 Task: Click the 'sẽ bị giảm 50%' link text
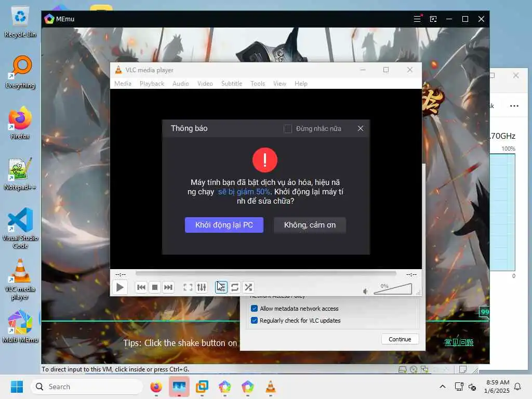244,192
